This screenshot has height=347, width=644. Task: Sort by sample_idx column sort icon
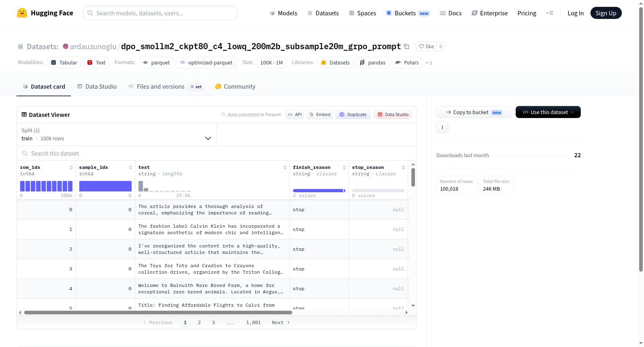pos(130,167)
